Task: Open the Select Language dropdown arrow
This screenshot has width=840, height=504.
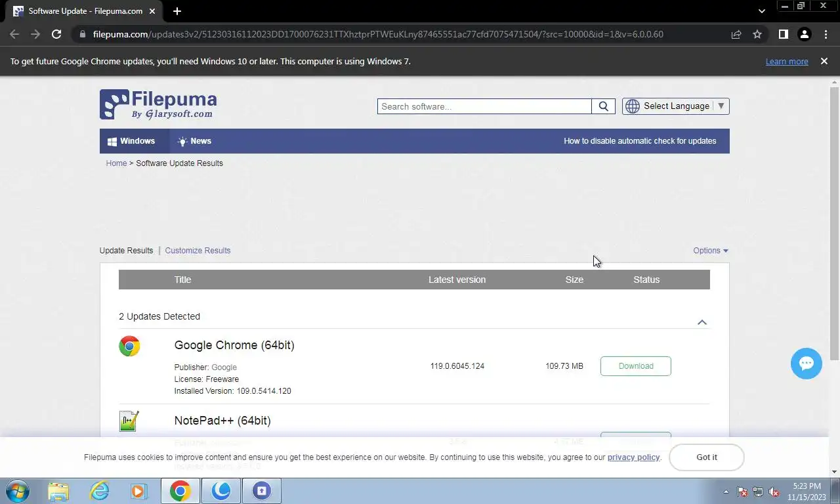Action: click(x=721, y=106)
